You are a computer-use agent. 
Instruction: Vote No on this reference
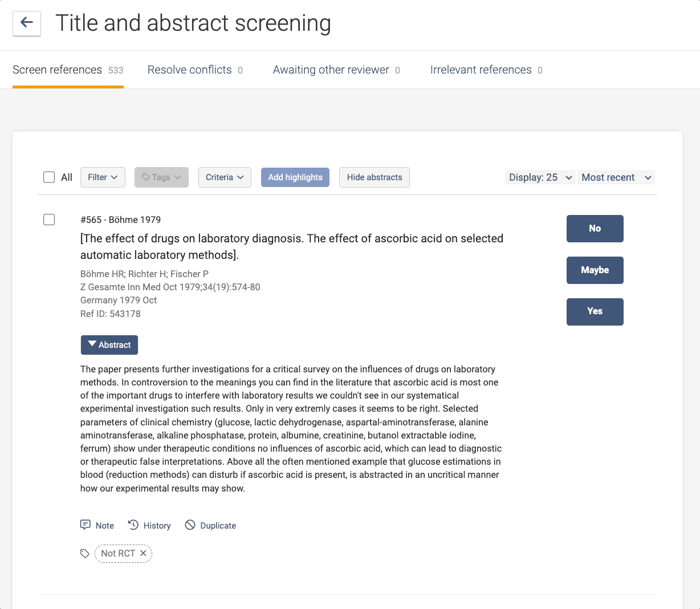595,229
